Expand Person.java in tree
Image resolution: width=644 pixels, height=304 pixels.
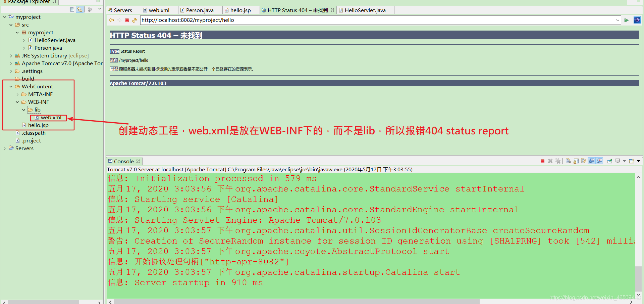(23, 48)
